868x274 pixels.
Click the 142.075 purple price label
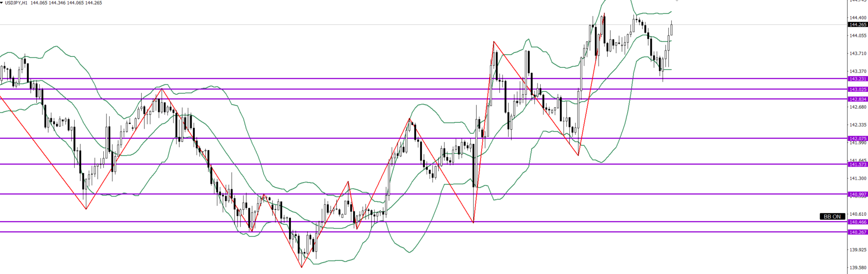(858, 138)
